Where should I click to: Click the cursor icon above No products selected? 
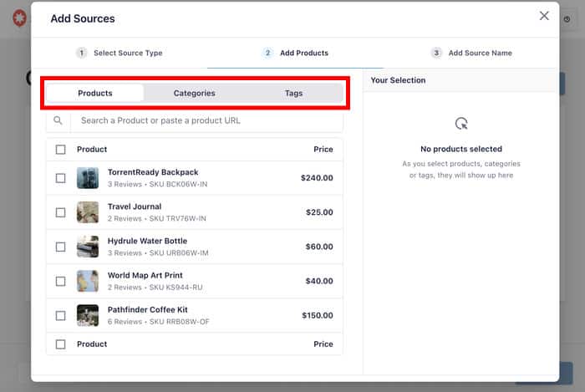click(x=461, y=124)
